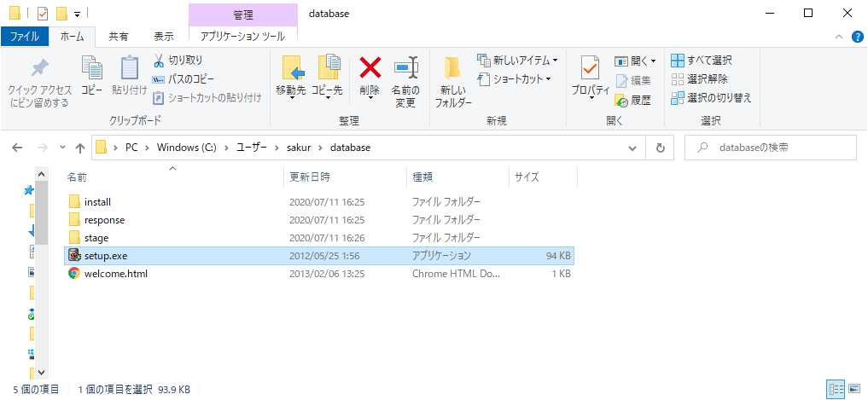868x400 pixels.
Task: Collapse the ribbon with the chevron
Action: (x=839, y=37)
